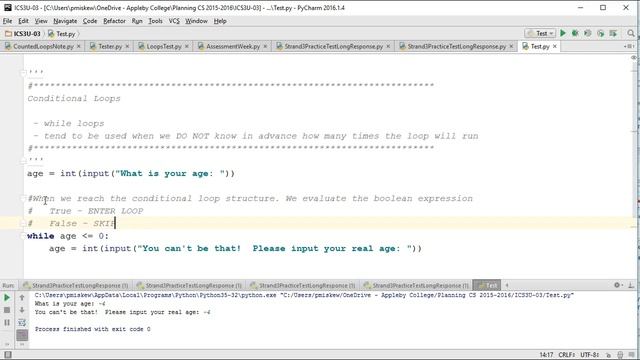Open the Refactor menu
The width and height of the screenshot is (640, 360).
(114, 21)
